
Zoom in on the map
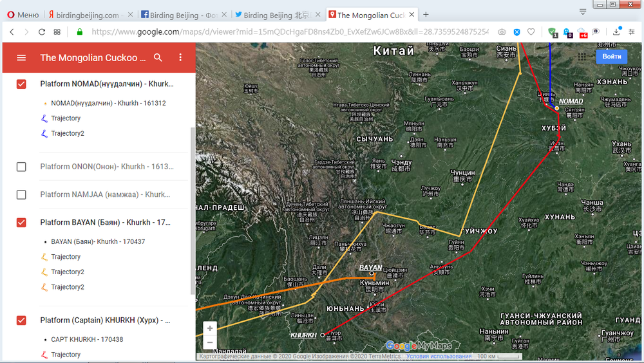pos(210,328)
